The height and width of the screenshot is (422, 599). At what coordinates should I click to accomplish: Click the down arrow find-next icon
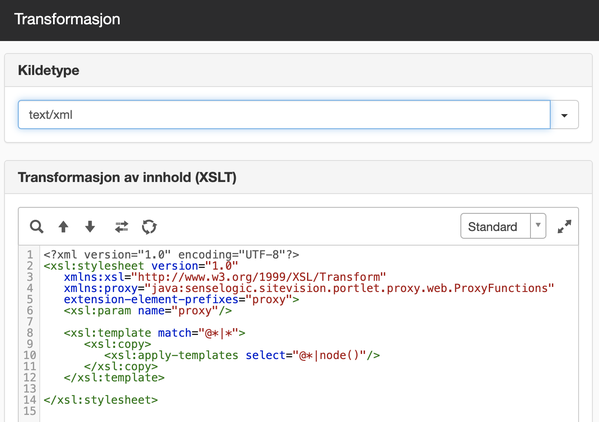tap(90, 226)
